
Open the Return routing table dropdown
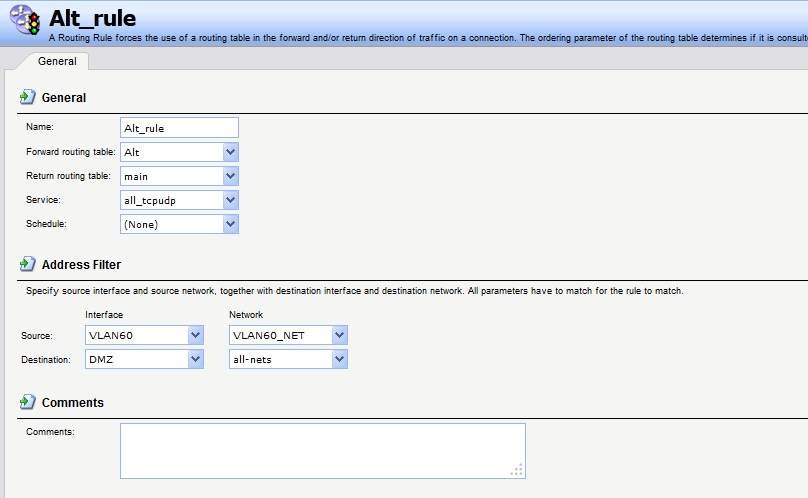pyautogui.click(x=230, y=176)
